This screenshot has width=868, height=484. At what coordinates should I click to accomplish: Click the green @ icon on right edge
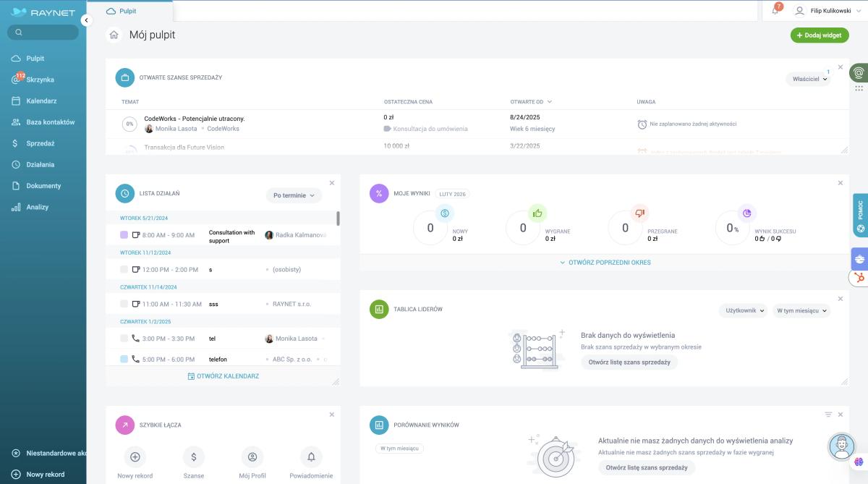859,73
